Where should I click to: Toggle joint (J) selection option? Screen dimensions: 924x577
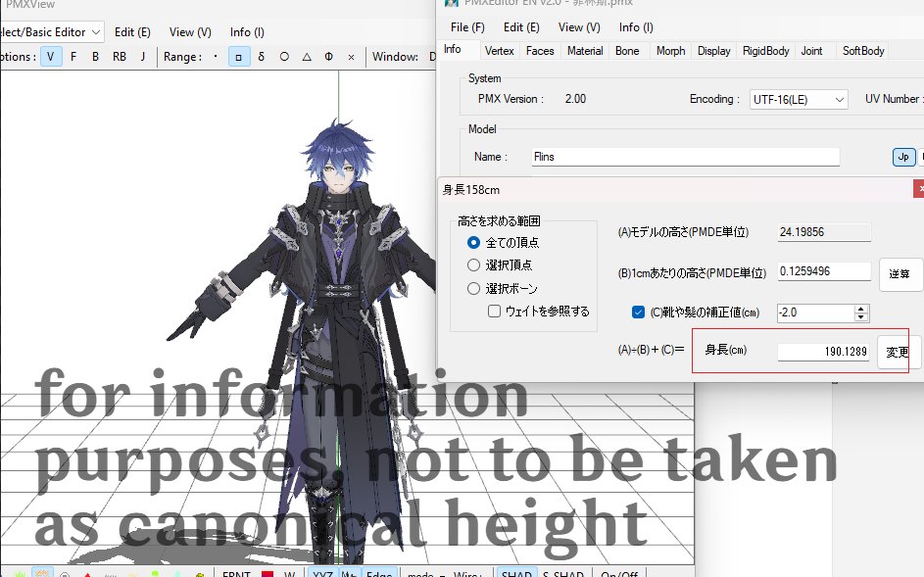point(143,57)
